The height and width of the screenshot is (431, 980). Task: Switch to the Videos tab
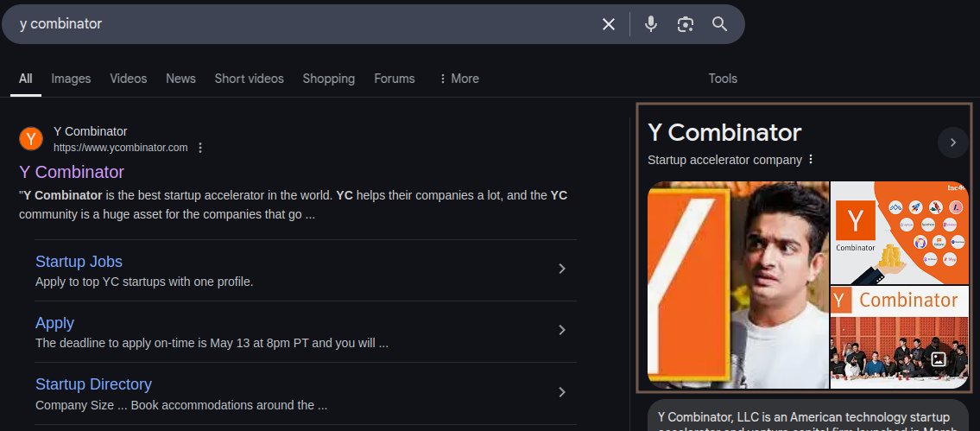pyautogui.click(x=128, y=79)
